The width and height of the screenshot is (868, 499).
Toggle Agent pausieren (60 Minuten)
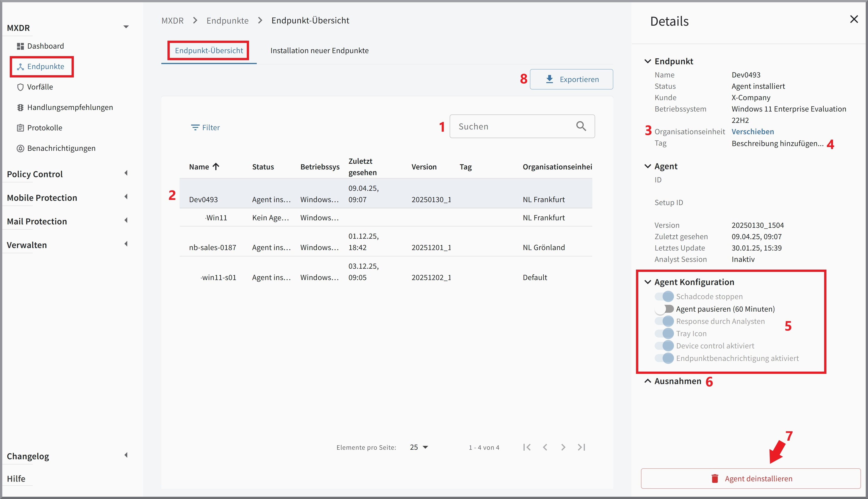point(664,309)
